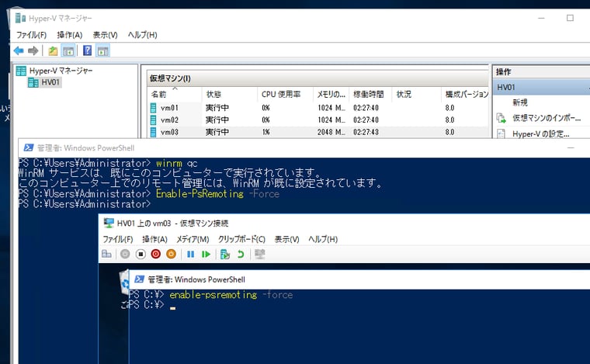Click the guest PowerShell prompt cursor line
590x364 pixels.
point(152,305)
